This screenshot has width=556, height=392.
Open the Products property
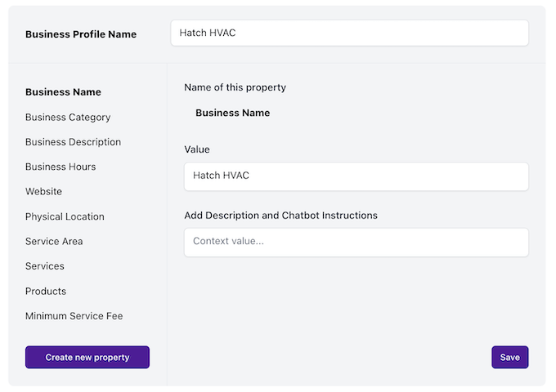tap(46, 291)
